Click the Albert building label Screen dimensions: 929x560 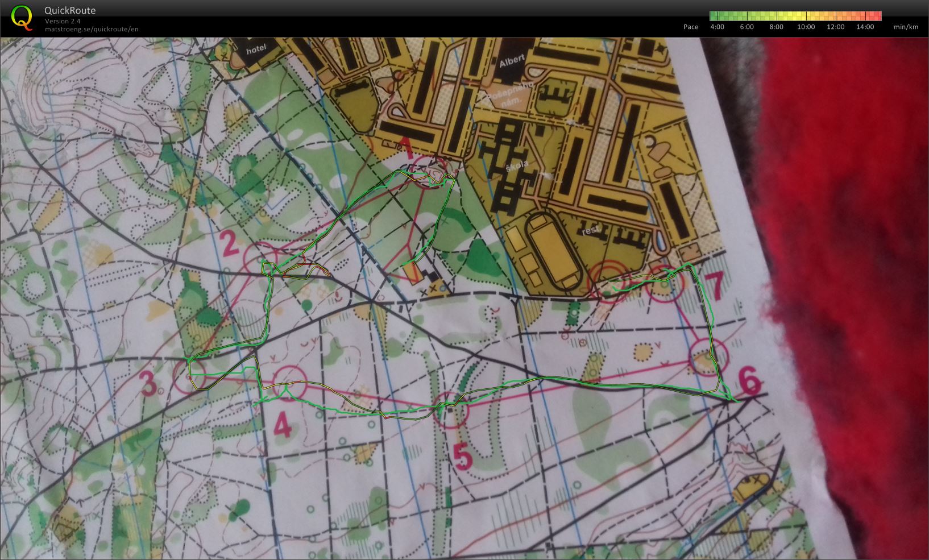(512, 61)
